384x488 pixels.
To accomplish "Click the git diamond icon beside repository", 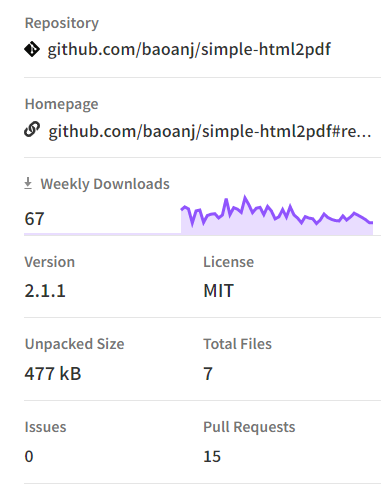I will [x=32, y=49].
